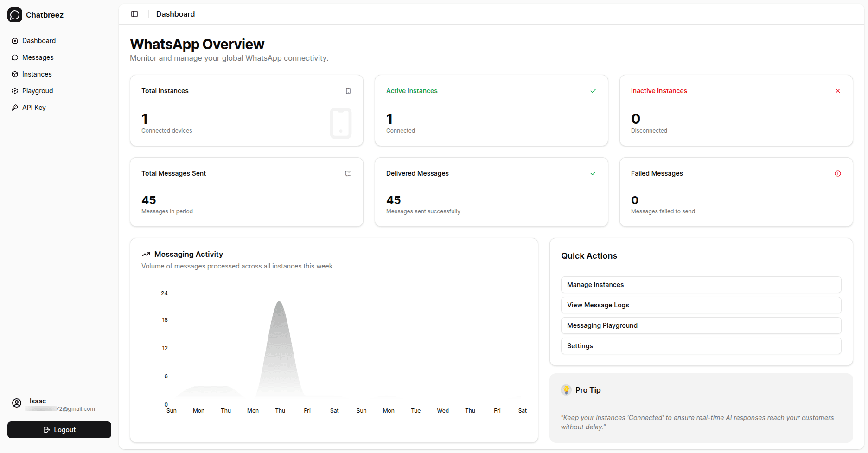868x453 pixels.
Task: Click the Failed Messages title
Action: pyautogui.click(x=657, y=173)
